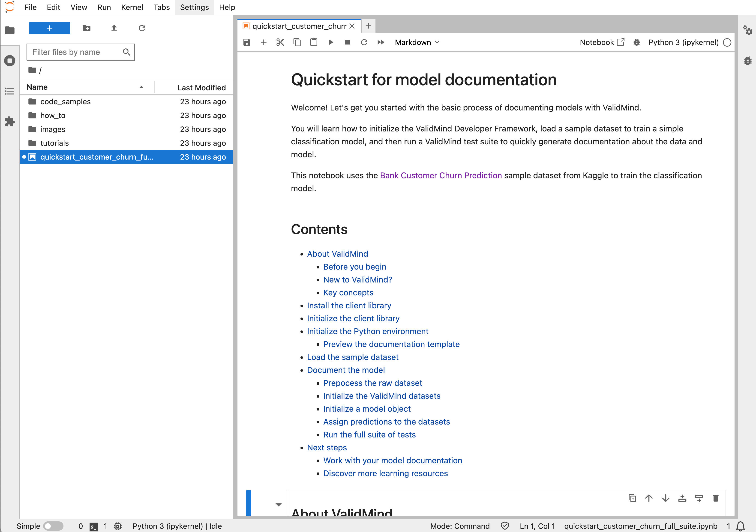Cut the selected cell with the scissors icon

280,42
